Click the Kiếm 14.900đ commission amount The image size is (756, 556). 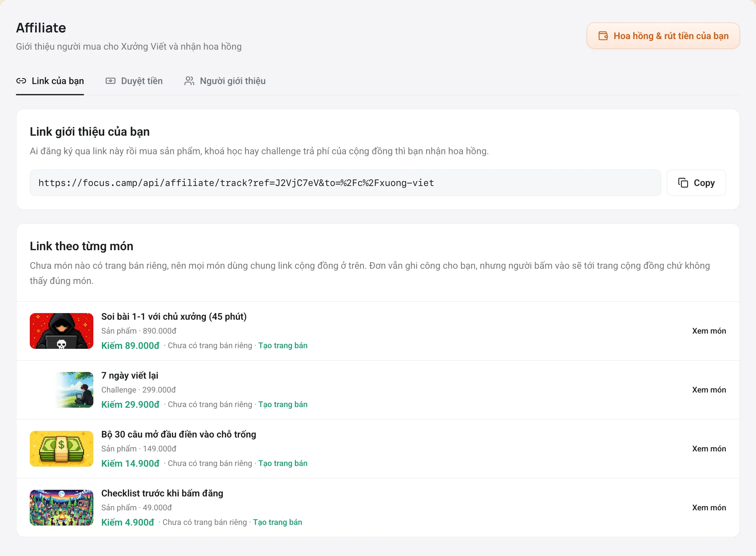tap(130, 463)
